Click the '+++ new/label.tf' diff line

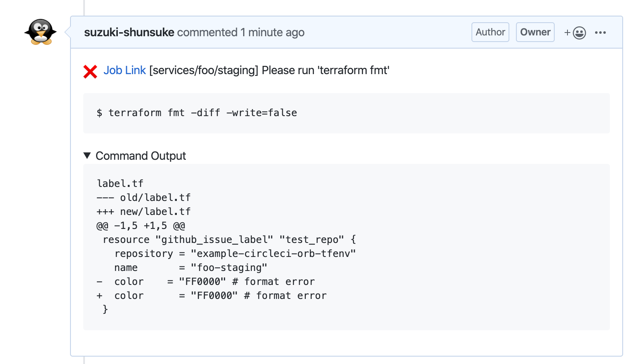(x=143, y=212)
